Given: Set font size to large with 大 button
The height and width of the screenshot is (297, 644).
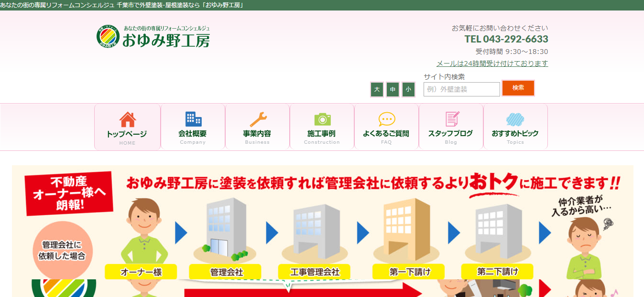Looking at the screenshot, I should pos(377,89).
